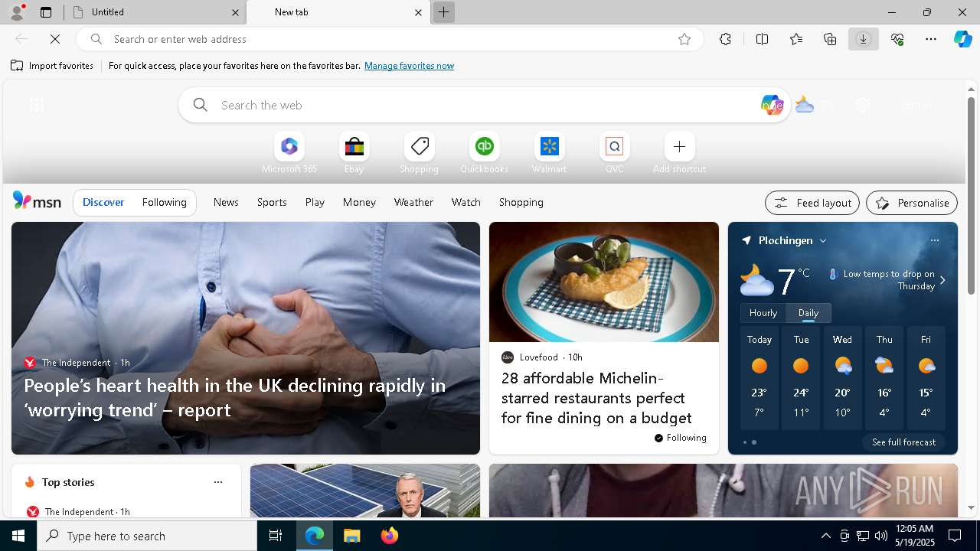Open Windows Task View
Image resolution: width=980 pixels, height=551 pixels.
coord(276,536)
